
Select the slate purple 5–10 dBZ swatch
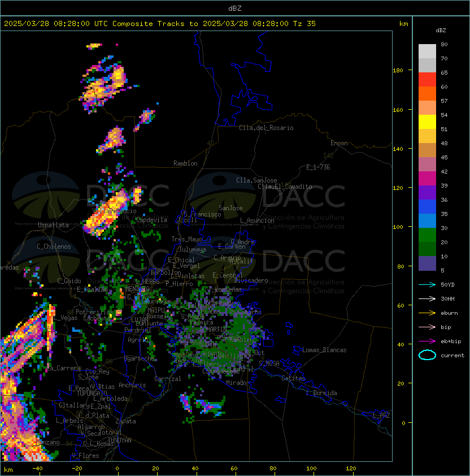point(427,263)
